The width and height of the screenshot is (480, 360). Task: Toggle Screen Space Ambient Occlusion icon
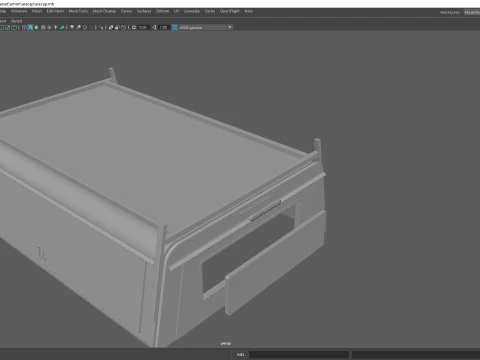click(72, 27)
